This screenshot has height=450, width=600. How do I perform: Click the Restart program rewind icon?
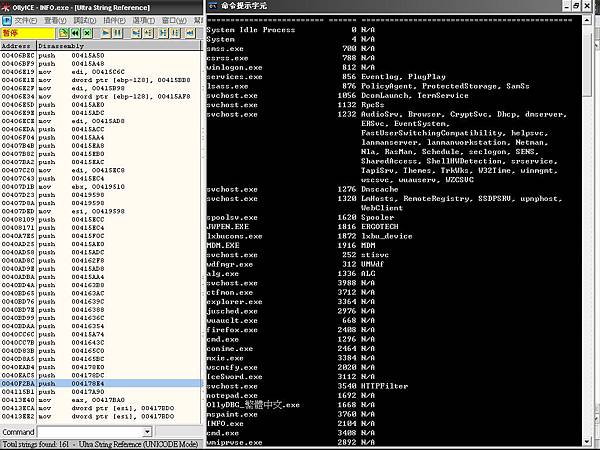[75, 34]
